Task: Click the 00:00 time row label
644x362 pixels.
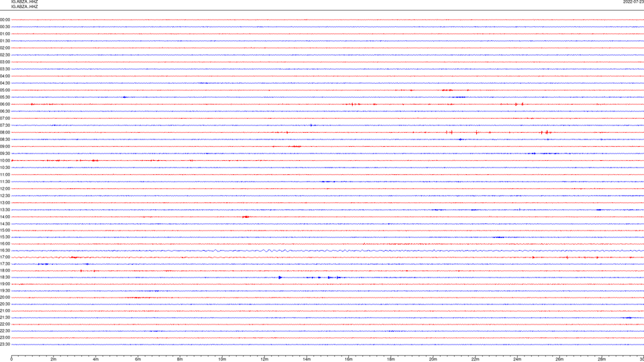Action: [x=5, y=19]
